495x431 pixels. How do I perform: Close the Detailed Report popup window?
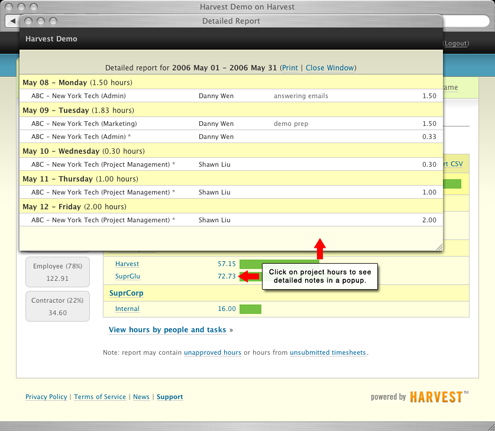[28, 21]
